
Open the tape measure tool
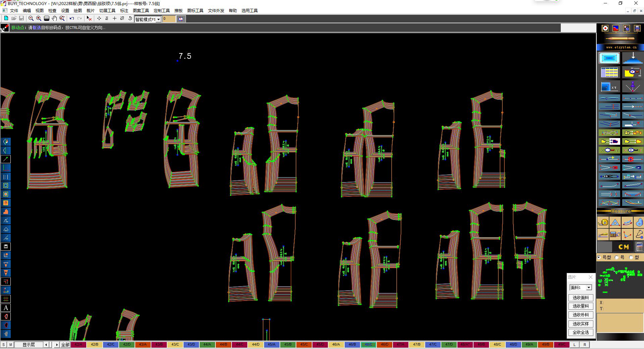(x=603, y=222)
